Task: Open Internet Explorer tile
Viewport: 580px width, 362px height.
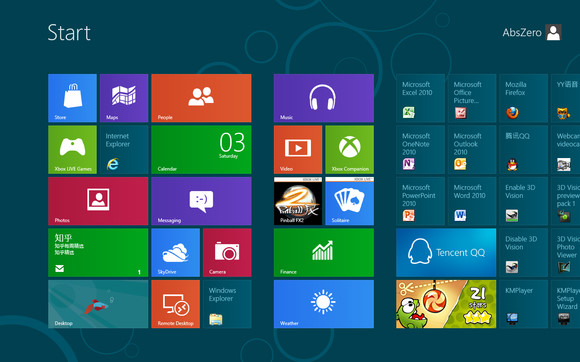Action: pyautogui.click(x=124, y=150)
